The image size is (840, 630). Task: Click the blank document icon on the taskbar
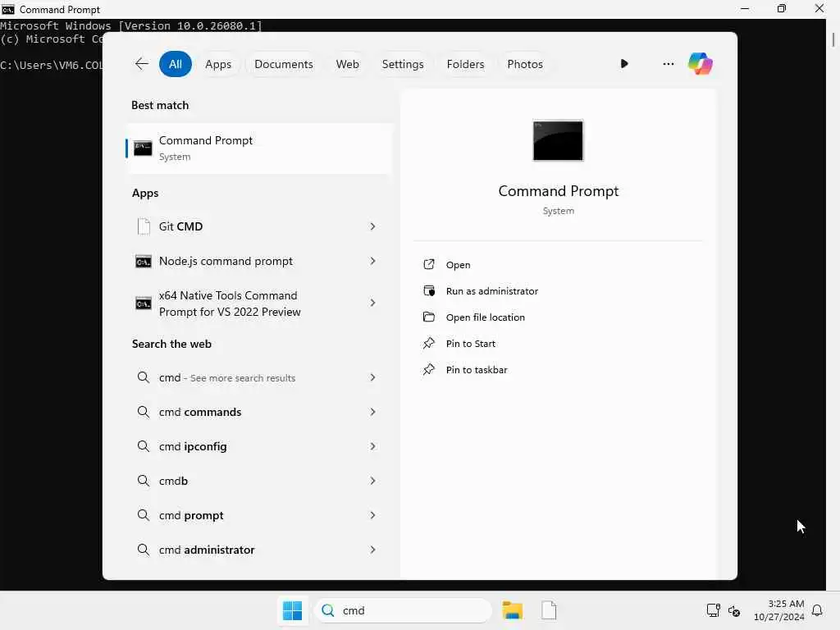pos(549,610)
